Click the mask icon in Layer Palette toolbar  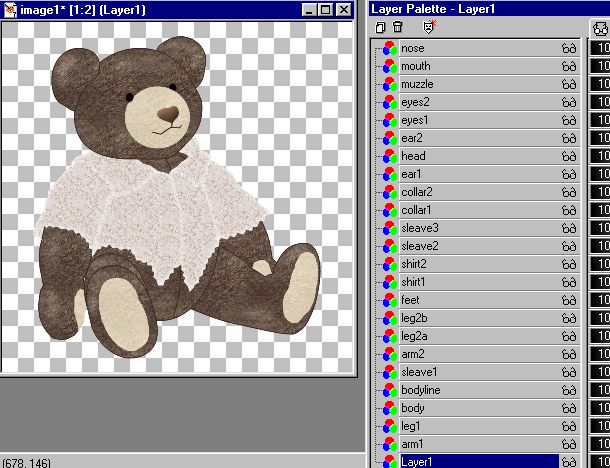tap(430, 28)
